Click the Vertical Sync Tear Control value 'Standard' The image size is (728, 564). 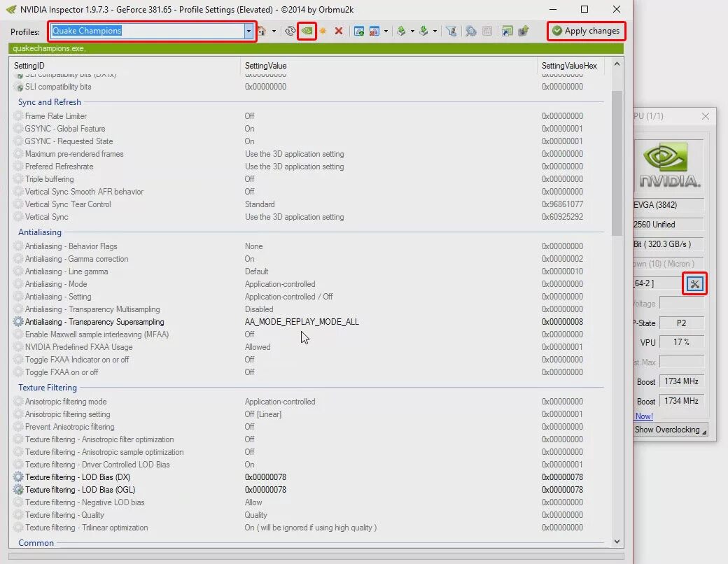coord(260,204)
